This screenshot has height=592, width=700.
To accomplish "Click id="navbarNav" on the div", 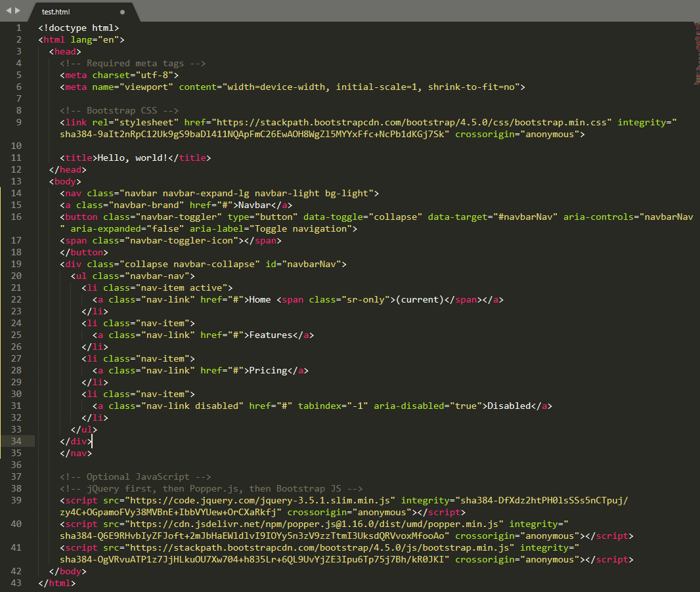I will coord(303,264).
